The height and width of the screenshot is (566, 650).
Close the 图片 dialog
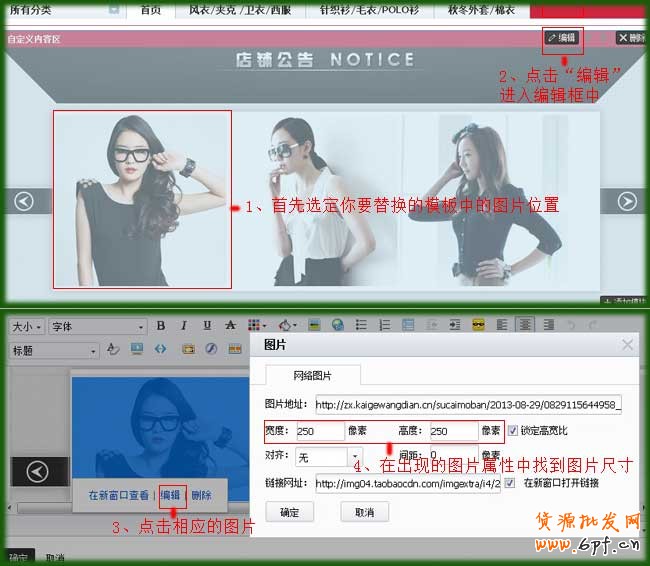click(627, 345)
